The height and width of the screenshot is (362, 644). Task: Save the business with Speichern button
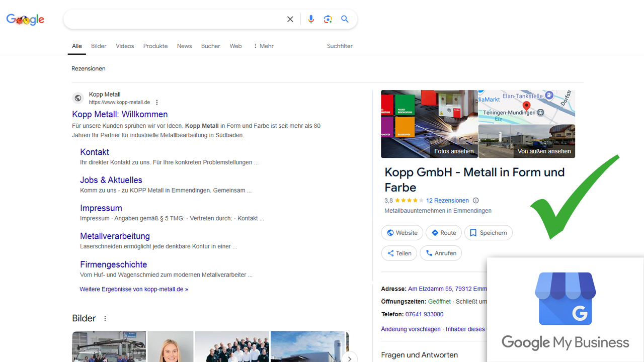pyautogui.click(x=488, y=233)
